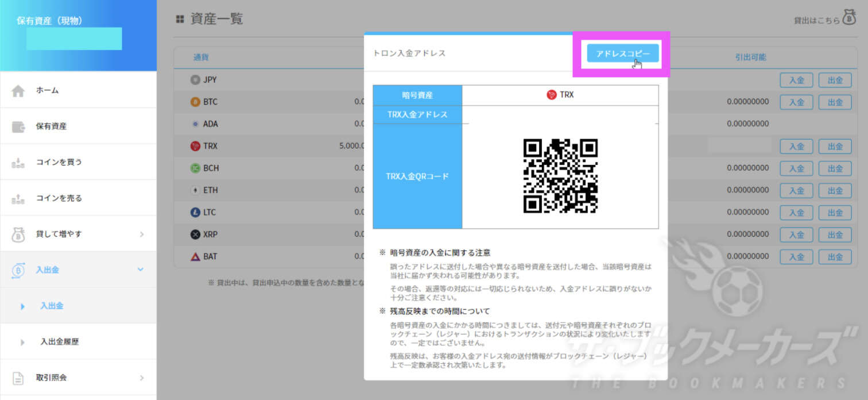This screenshot has width=868, height=400.
Task: Click the TRX入金QRコード label cell
Action: tap(417, 176)
